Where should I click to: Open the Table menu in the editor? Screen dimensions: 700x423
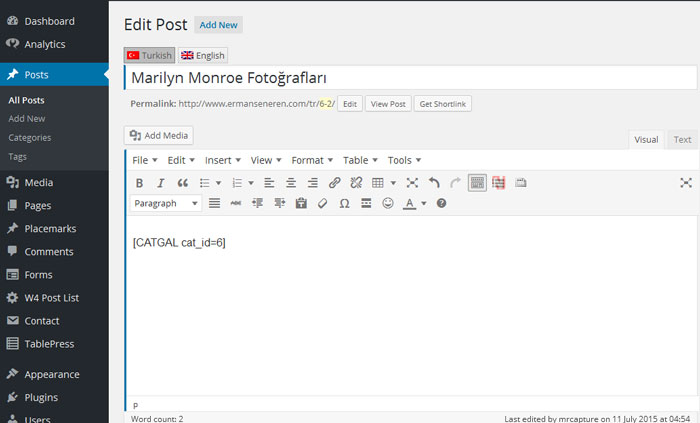coord(360,160)
